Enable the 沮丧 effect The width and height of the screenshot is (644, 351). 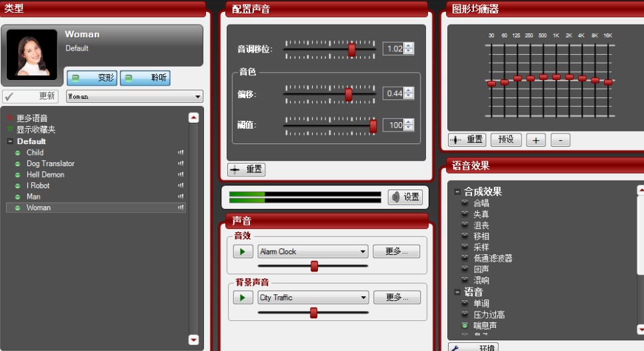pyautogui.click(x=465, y=225)
